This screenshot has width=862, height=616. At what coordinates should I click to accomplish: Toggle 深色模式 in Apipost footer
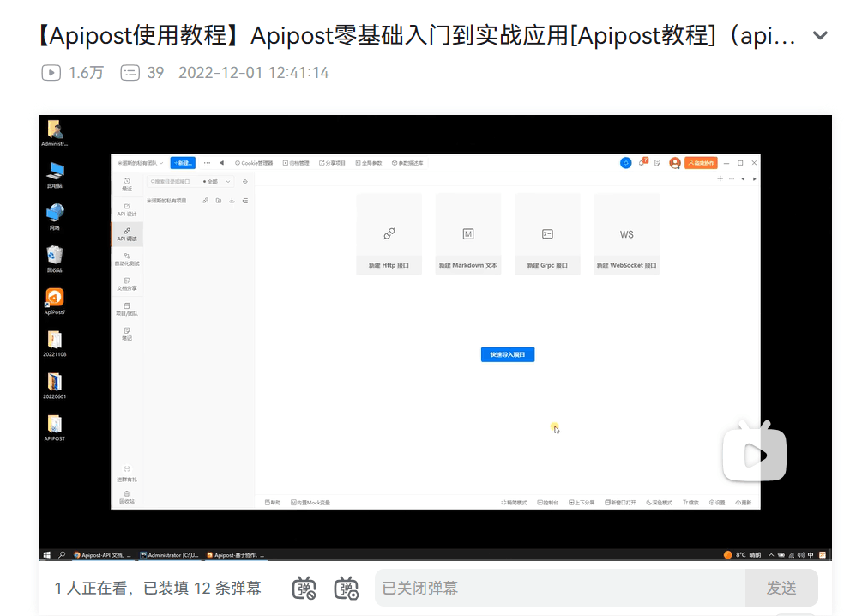(x=659, y=502)
